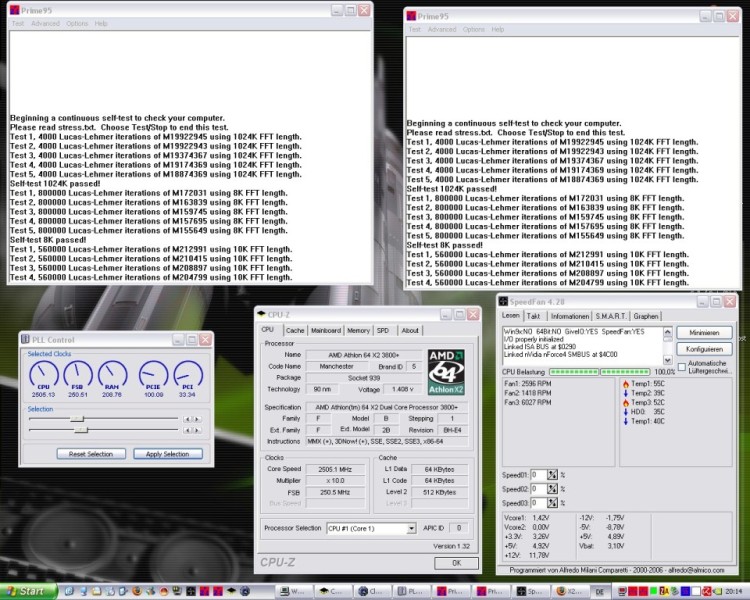This screenshot has height=600, width=750.
Task: Click the Prime95 icon in the right window's title bar
Action: [411, 16]
